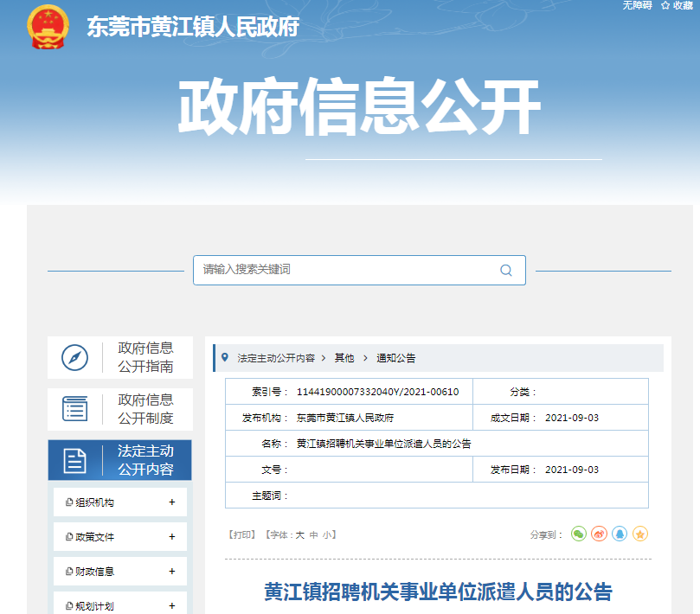
Task: Share the notice to Sina Weibo
Action: 599,534
